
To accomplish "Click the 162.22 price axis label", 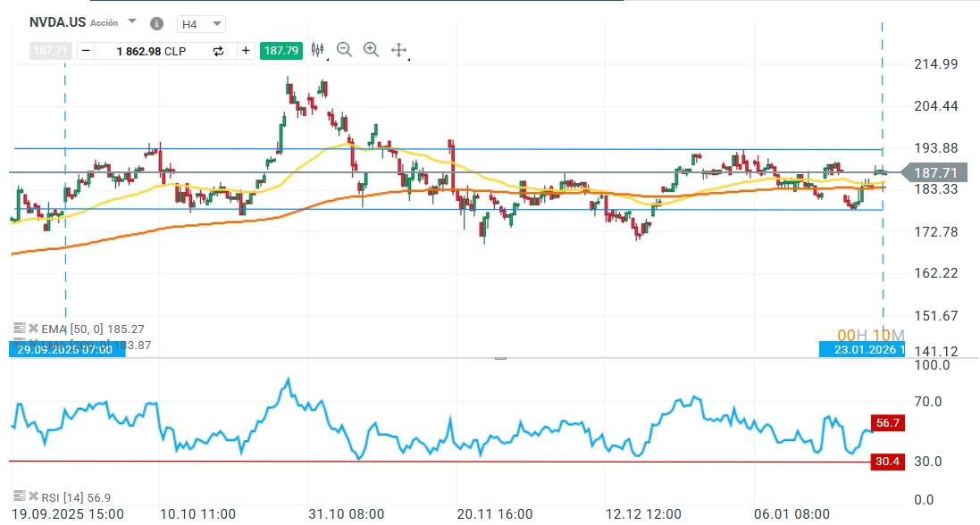I will [x=935, y=273].
